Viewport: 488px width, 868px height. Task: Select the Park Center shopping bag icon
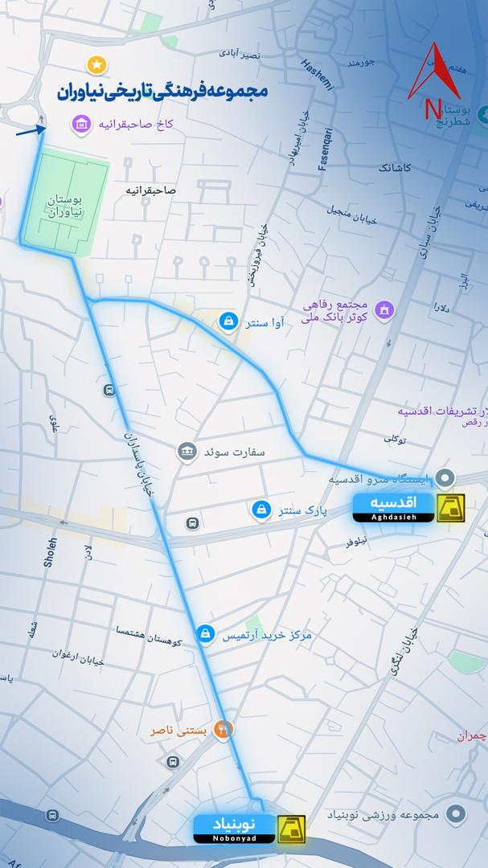pyautogui.click(x=261, y=510)
